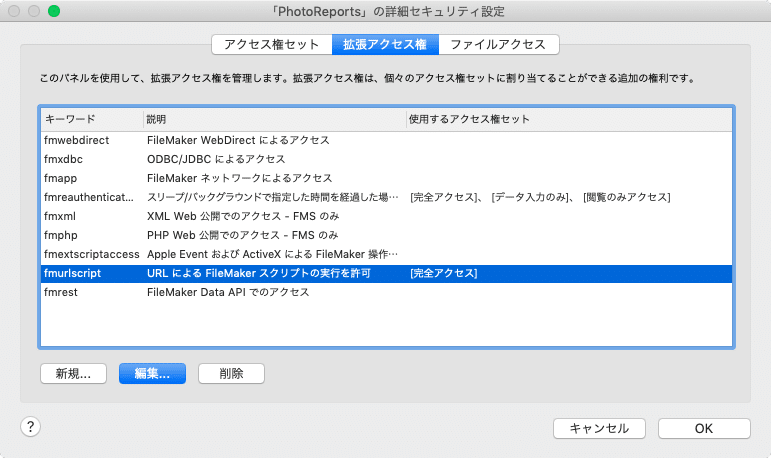The width and height of the screenshot is (771, 458).
Task: Select the highlighted fmurlscript row
Action: tap(386, 274)
